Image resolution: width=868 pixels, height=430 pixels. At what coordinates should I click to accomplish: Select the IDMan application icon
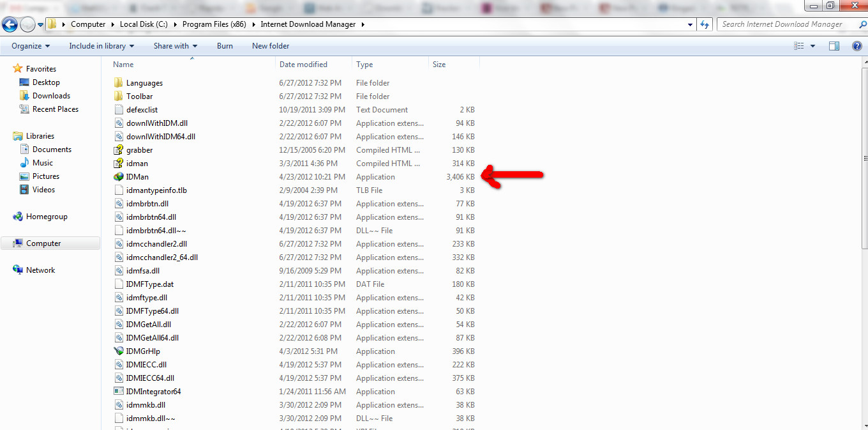(118, 177)
